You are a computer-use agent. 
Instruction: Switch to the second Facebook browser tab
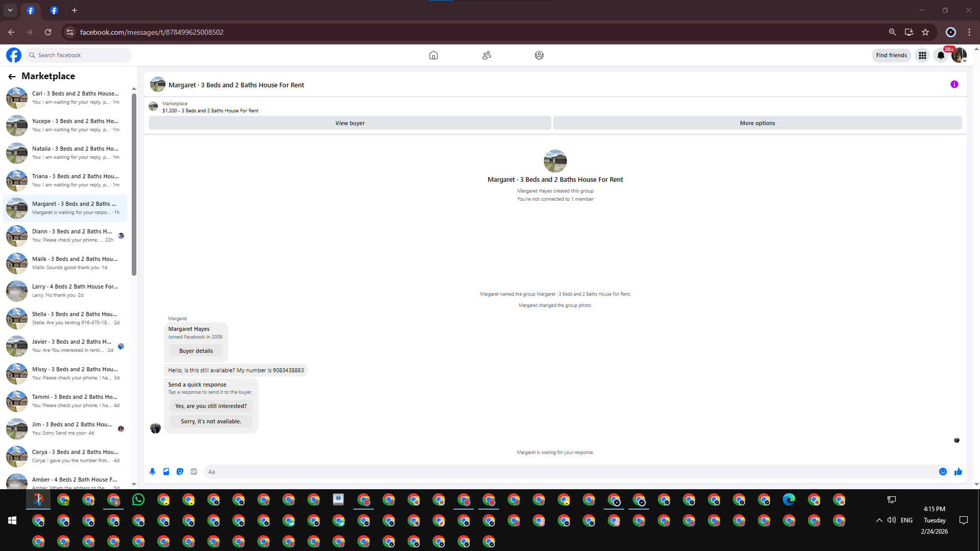click(54, 10)
